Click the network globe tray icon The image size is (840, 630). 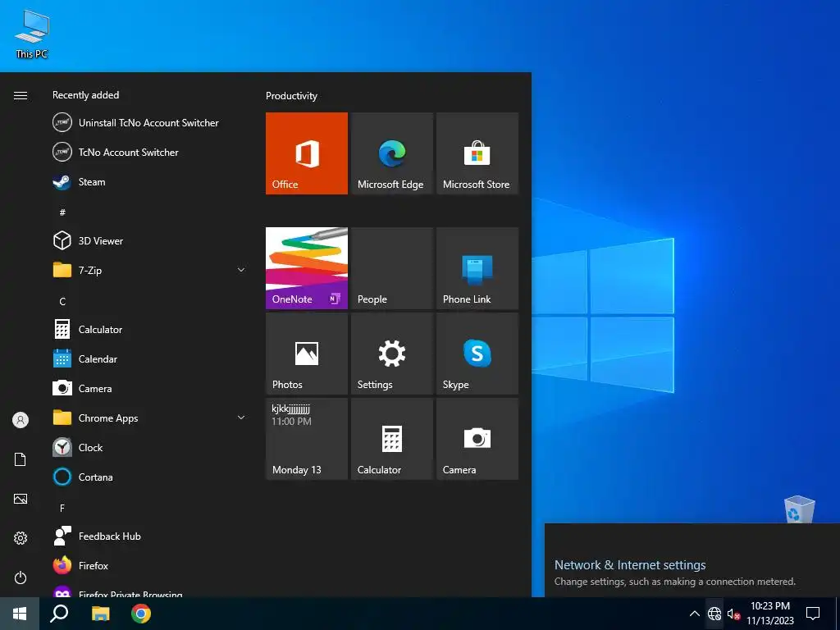click(714, 614)
